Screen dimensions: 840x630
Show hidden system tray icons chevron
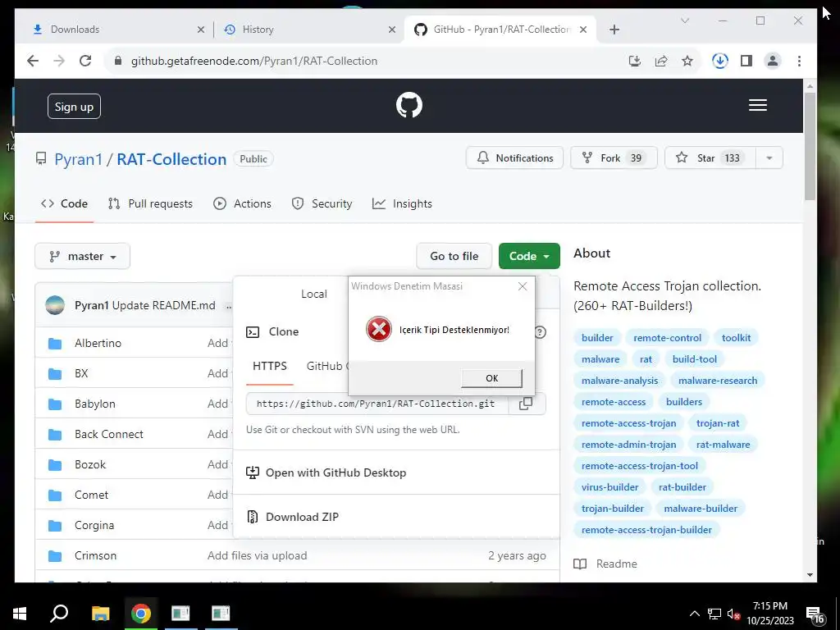694,614
